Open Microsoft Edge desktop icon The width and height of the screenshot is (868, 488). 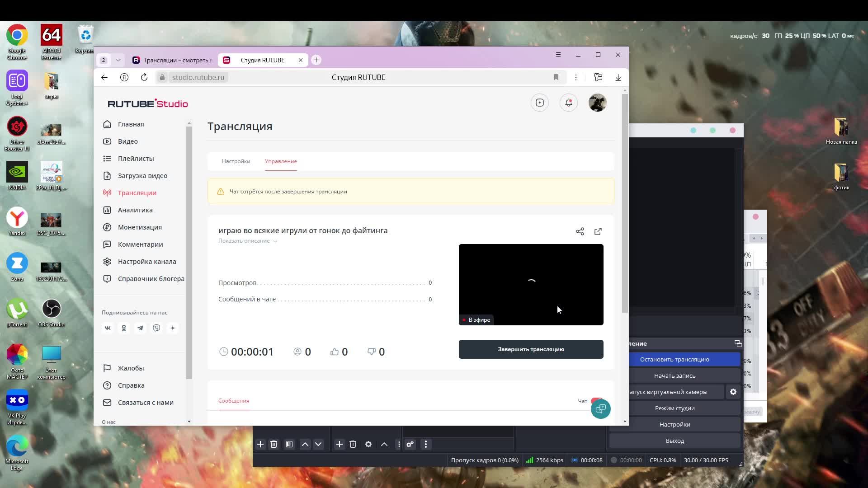tap(17, 453)
